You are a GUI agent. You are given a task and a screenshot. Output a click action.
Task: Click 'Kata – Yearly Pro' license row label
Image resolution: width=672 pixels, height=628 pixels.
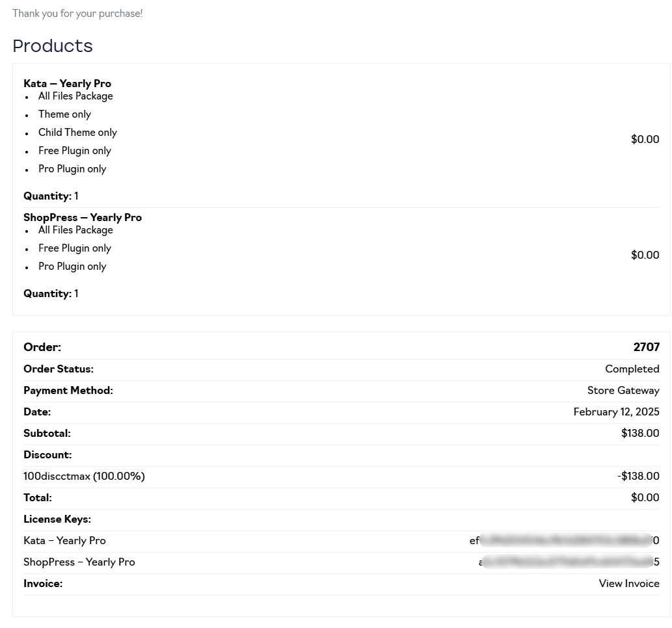[x=64, y=541]
